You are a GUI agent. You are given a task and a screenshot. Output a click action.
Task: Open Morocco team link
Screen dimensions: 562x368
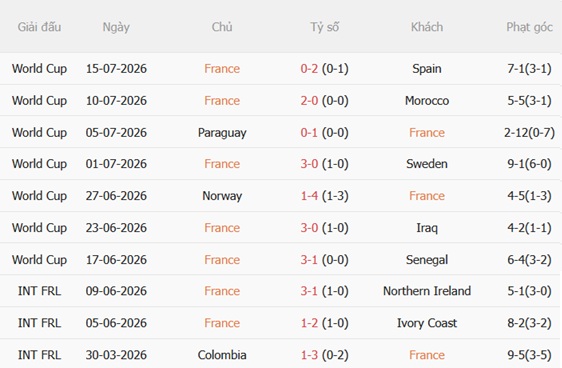pos(427,101)
